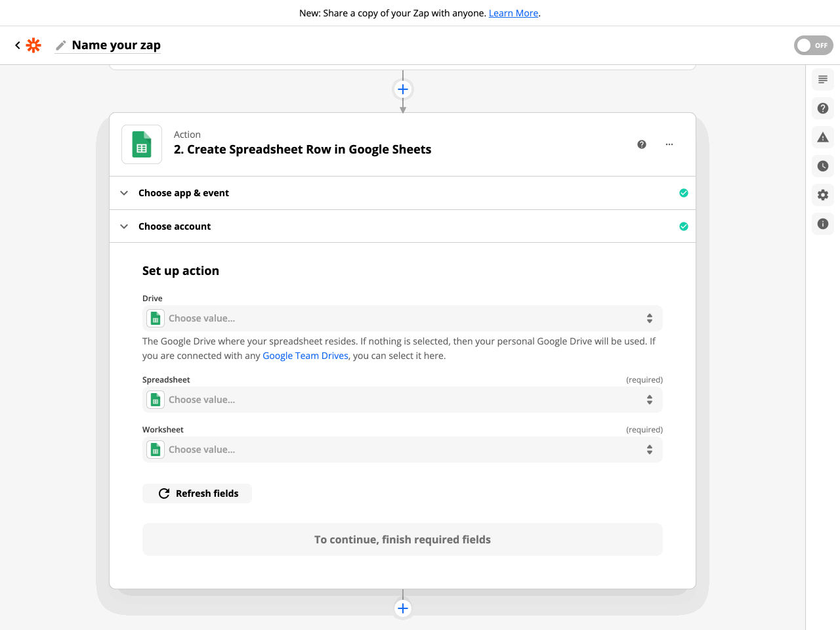This screenshot has width=840, height=630.
Task: Click the Zapier asterisk logo
Action: (33, 45)
